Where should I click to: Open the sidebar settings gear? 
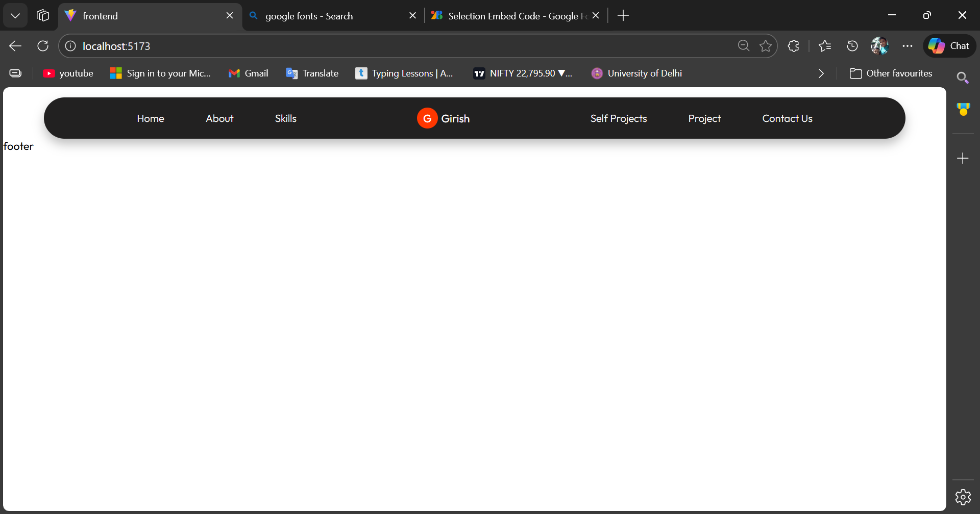(963, 497)
